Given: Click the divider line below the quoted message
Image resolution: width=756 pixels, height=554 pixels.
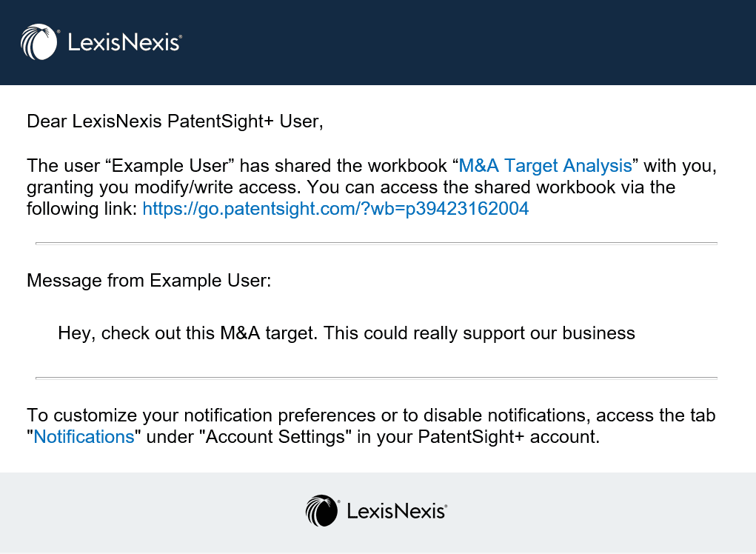Looking at the screenshot, I should pyautogui.click(x=377, y=378).
